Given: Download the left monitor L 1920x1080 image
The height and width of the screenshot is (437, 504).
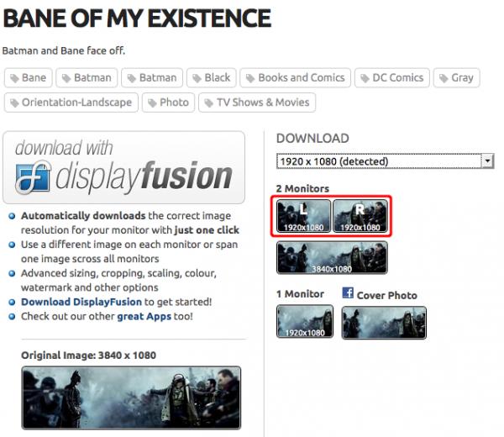Looking at the screenshot, I should click(x=304, y=216).
